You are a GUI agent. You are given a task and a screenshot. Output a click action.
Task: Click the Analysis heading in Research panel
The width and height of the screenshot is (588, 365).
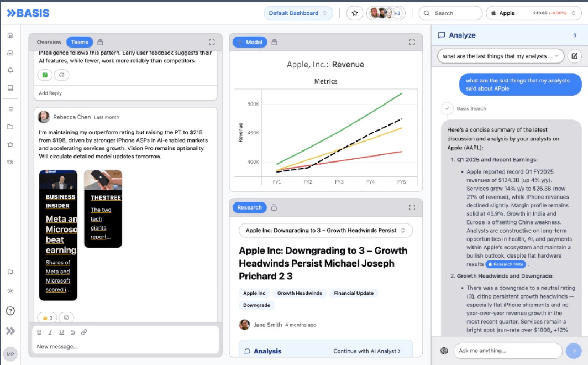(267, 351)
